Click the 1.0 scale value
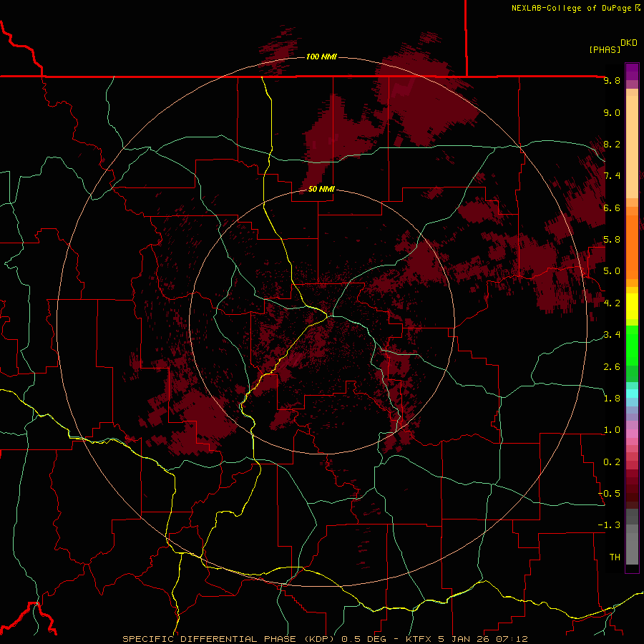 point(612,430)
